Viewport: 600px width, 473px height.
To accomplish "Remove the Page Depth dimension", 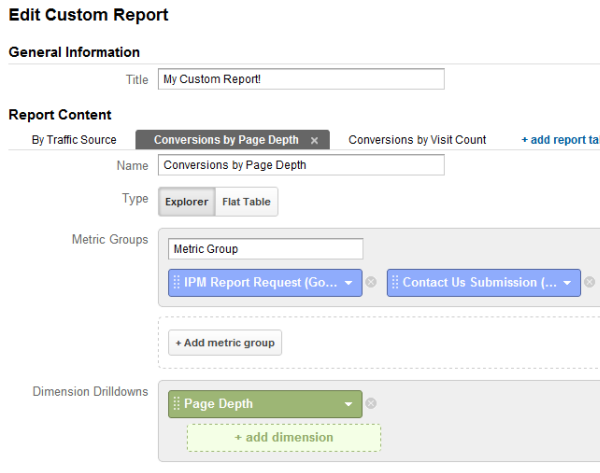I will 370,404.
